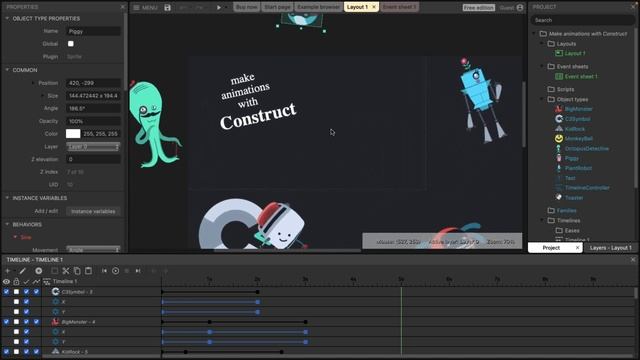Click the Free edition button
This screenshot has height=360, width=640.
coord(479,7)
